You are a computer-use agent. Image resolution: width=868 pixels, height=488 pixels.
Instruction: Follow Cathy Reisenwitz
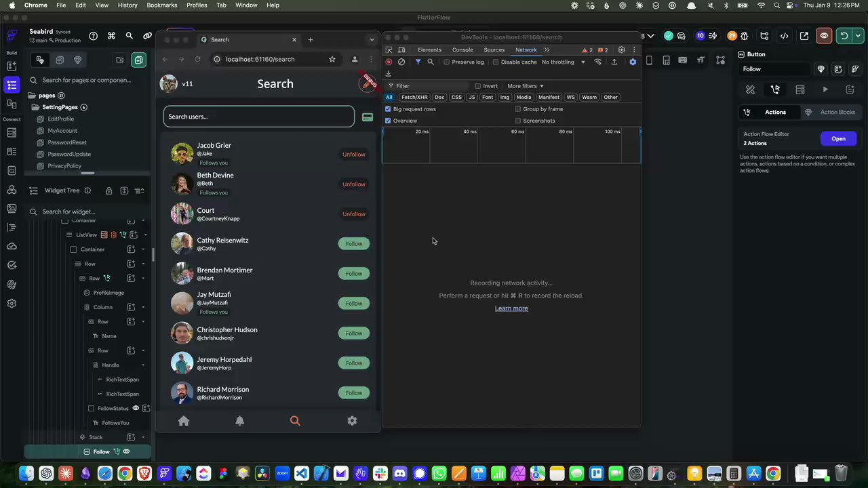click(354, 244)
